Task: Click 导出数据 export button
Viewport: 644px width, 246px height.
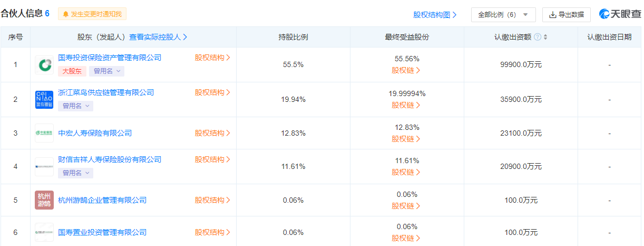Action: click(x=567, y=15)
